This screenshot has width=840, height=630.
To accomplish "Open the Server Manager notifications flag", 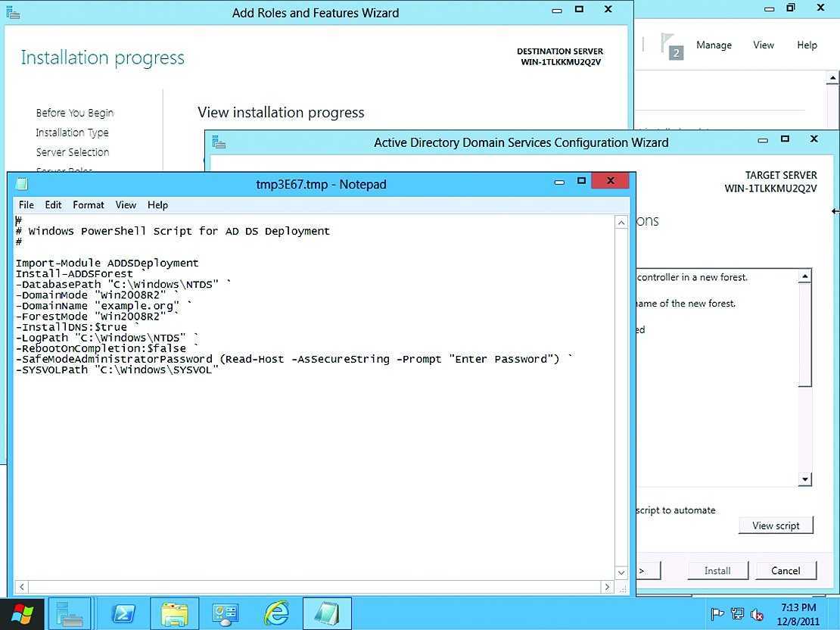I will click(x=670, y=45).
